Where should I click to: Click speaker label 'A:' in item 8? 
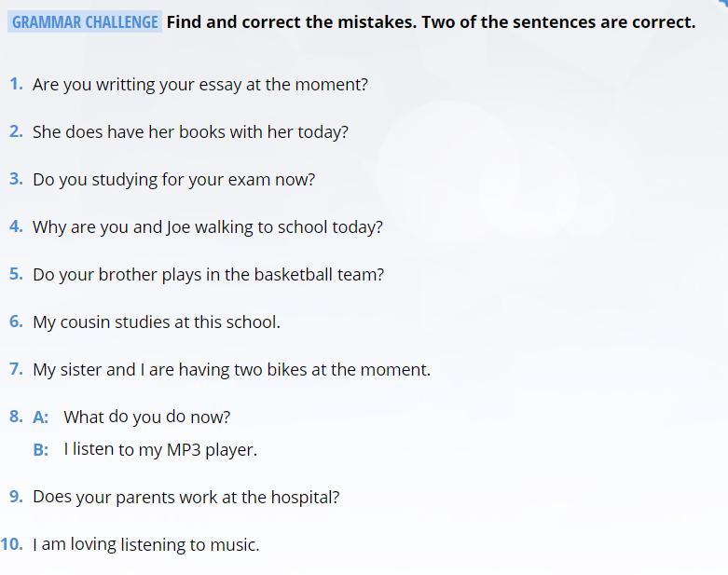click(x=41, y=418)
